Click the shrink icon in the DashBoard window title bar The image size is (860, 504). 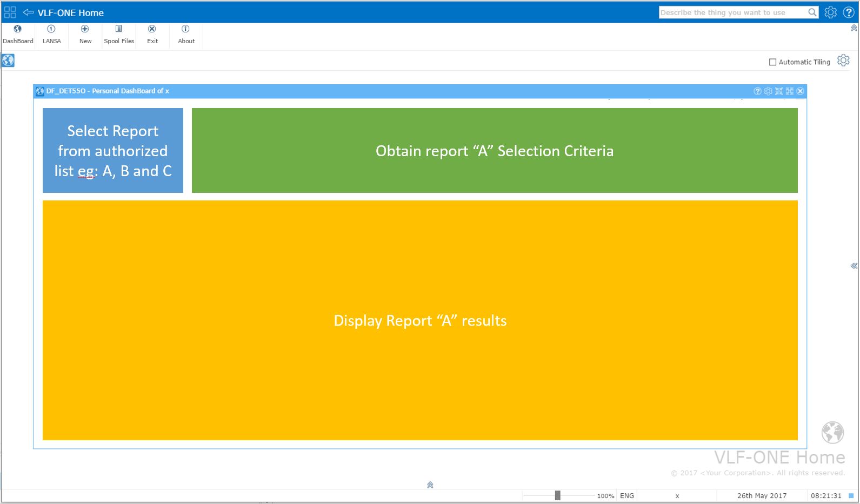click(779, 91)
